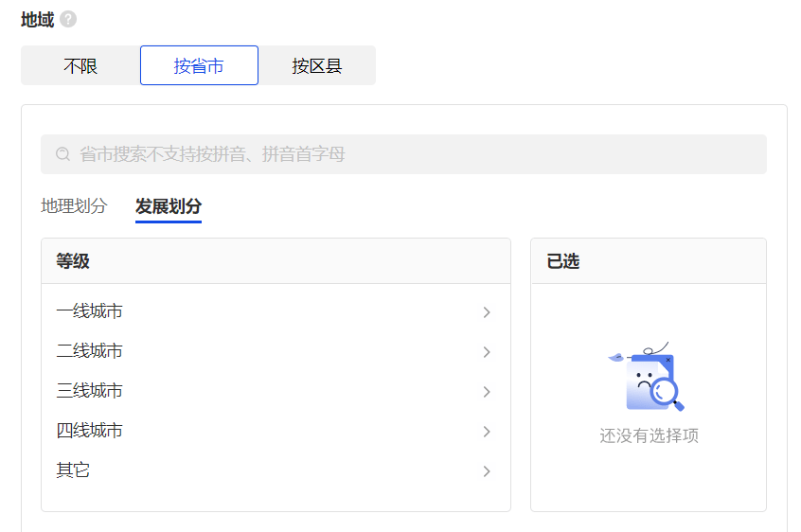This screenshot has height=532, width=801.
Task: Click the empty-state illustration in 已选 panel
Action: [649, 377]
